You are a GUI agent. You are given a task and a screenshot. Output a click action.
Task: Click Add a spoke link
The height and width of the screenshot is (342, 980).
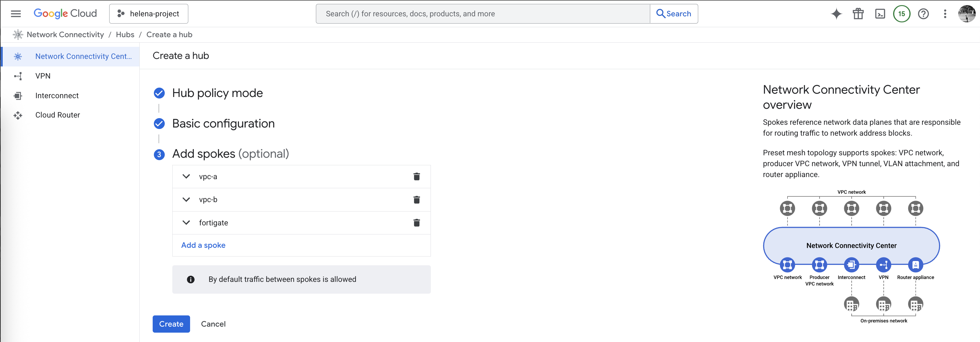[x=203, y=245]
